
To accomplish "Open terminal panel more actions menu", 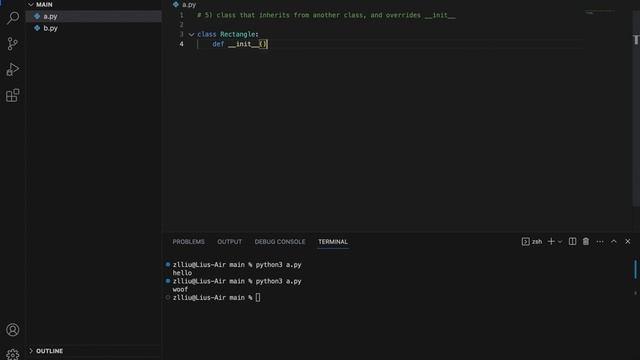I will click(600, 242).
